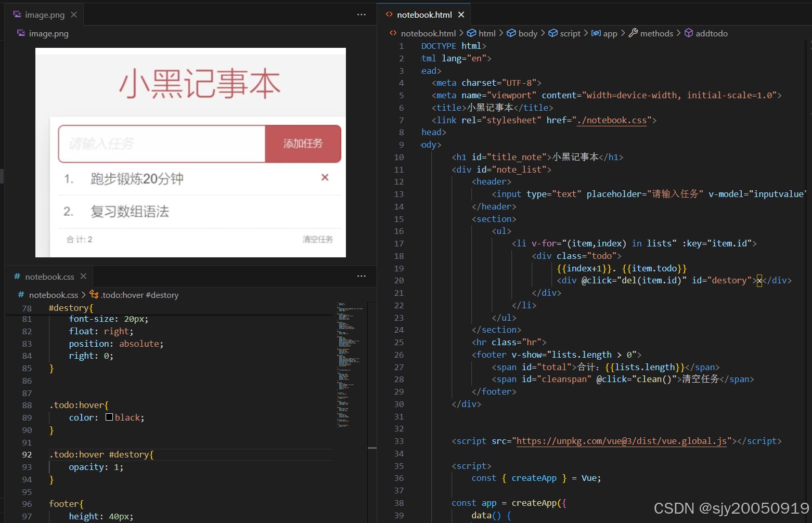Click the input type="text" line
The image size is (812, 523).
(x=649, y=194)
